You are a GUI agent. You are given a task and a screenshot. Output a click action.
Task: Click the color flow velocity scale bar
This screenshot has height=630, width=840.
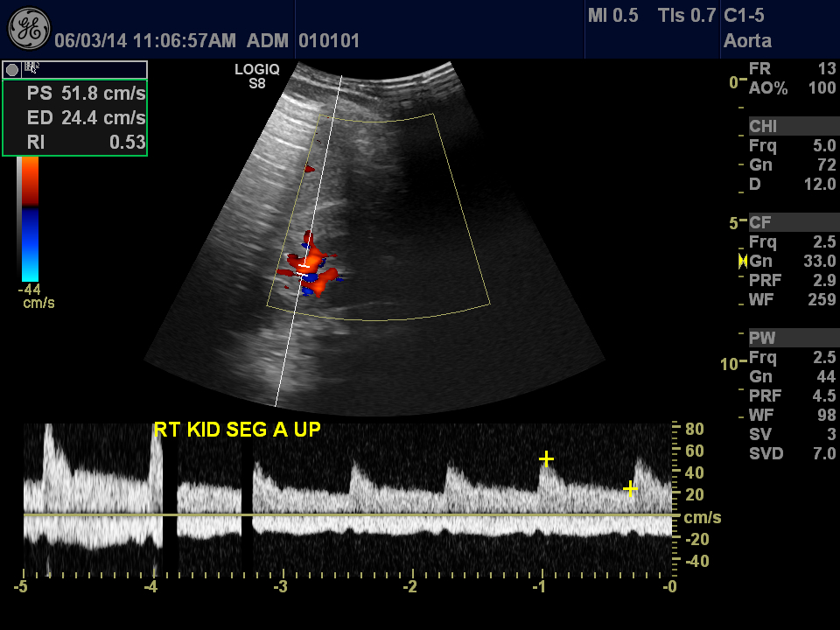click(30, 219)
